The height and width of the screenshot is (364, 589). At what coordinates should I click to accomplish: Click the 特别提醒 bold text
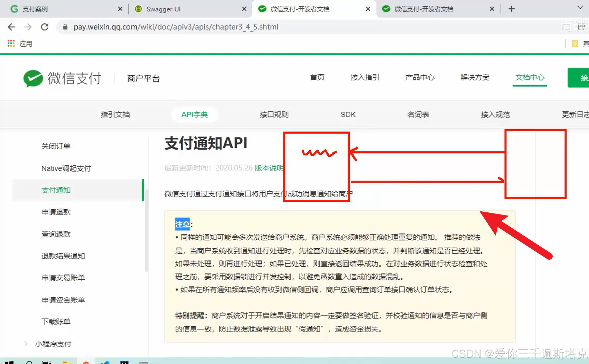(x=190, y=316)
